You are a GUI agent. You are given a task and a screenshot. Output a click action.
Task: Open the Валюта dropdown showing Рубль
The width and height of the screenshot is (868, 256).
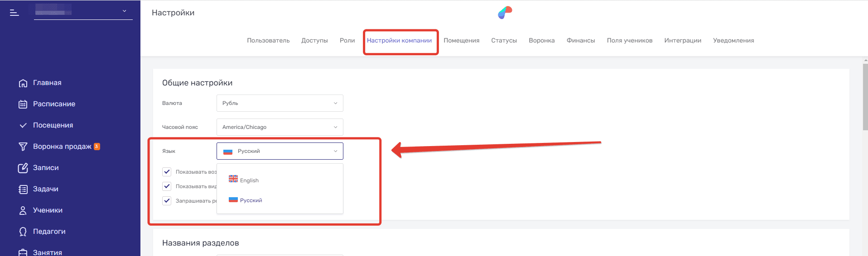280,103
